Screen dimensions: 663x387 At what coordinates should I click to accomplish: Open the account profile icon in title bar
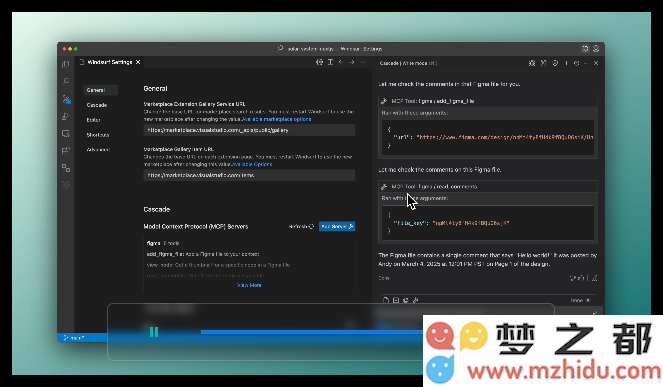[x=596, y=49]
